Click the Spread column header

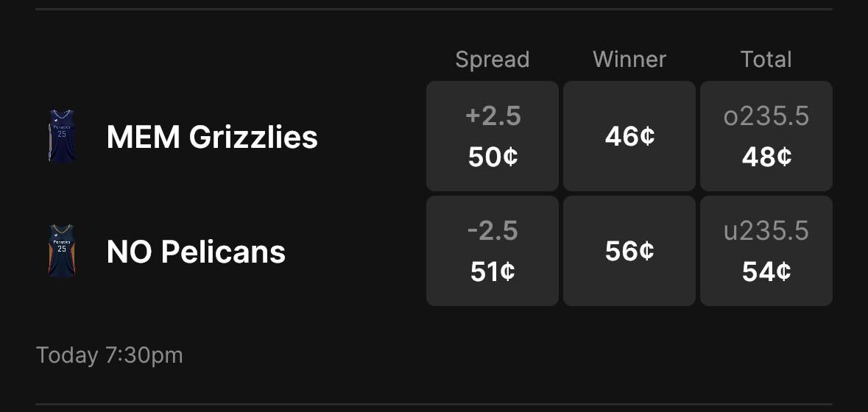pyautogui.click(x=493, y=60)
